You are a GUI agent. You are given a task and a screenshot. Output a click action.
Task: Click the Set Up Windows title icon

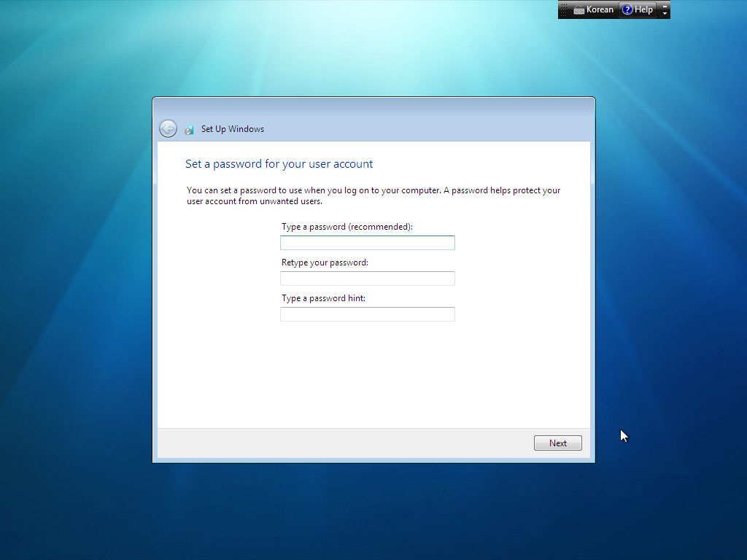(189, 130)
